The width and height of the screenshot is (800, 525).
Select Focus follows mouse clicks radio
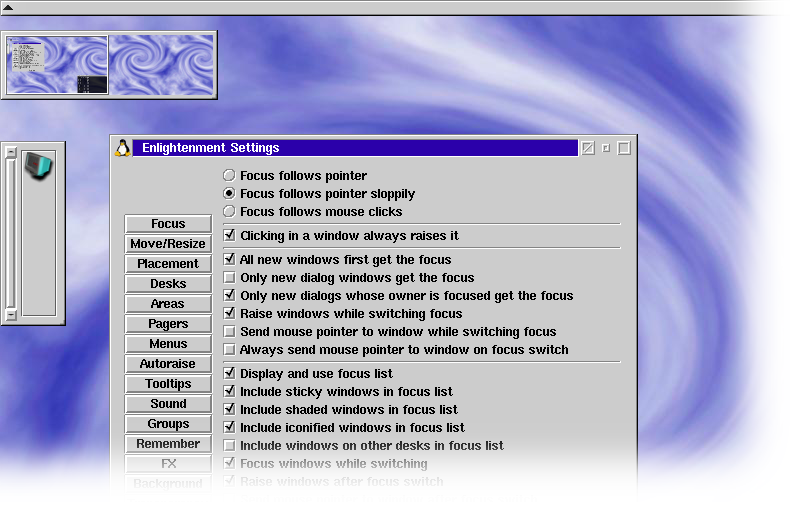[229, 211]
